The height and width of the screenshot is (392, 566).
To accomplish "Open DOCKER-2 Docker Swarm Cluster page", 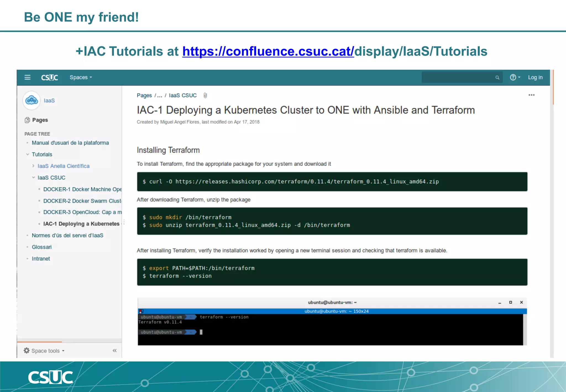I will (82, 201).
